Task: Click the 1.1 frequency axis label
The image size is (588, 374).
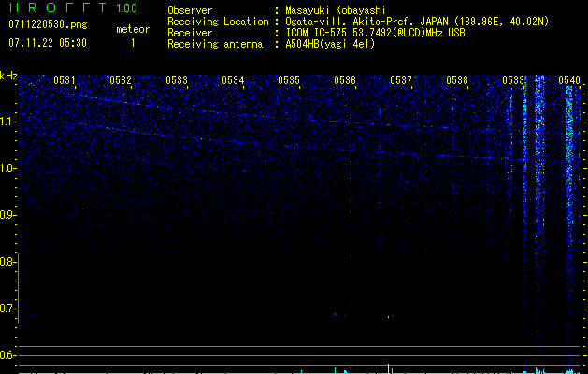Action: [x=8, y=121]
